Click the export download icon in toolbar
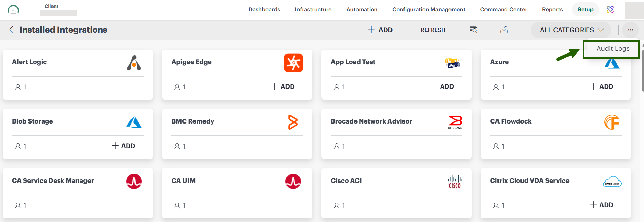Image resolution: width=644 pixels, height=222 pixels. click(x=504, y=30)
